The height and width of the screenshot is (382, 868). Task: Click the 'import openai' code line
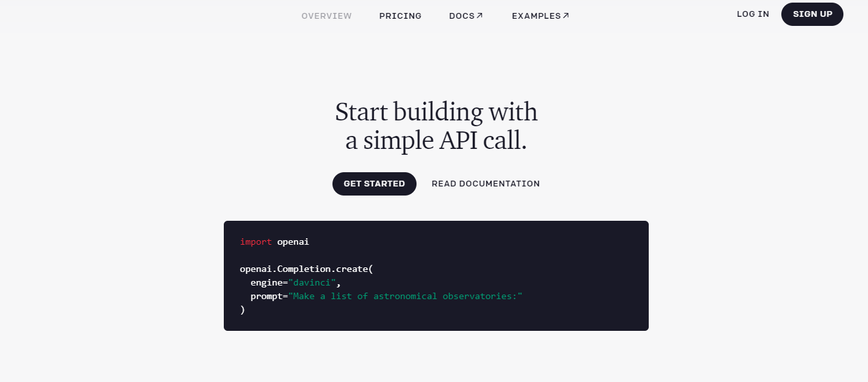pyautogui.click(x=274, y=242)
